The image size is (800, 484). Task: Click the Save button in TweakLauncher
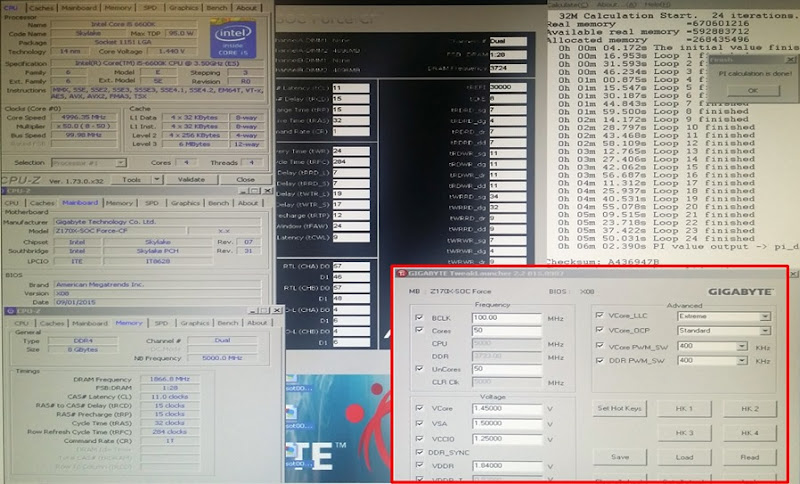[x=619, y=457]
